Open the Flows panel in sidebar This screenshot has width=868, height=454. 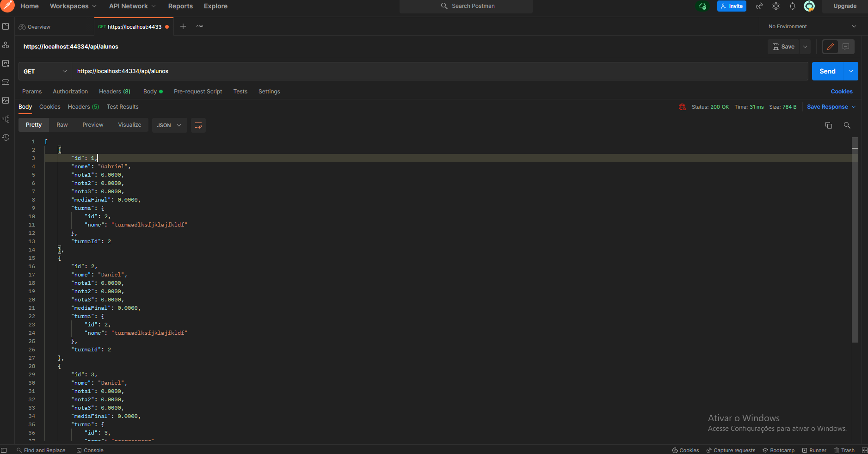tap(6, 119)
